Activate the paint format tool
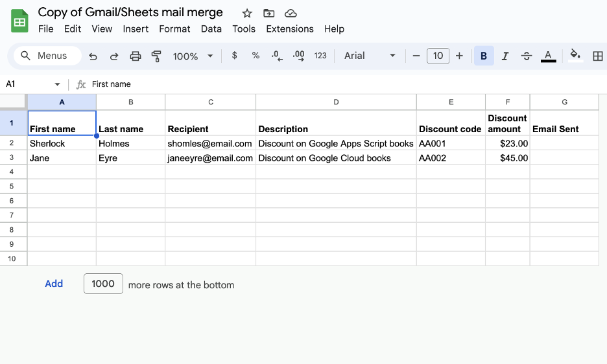 pos(156,56)
